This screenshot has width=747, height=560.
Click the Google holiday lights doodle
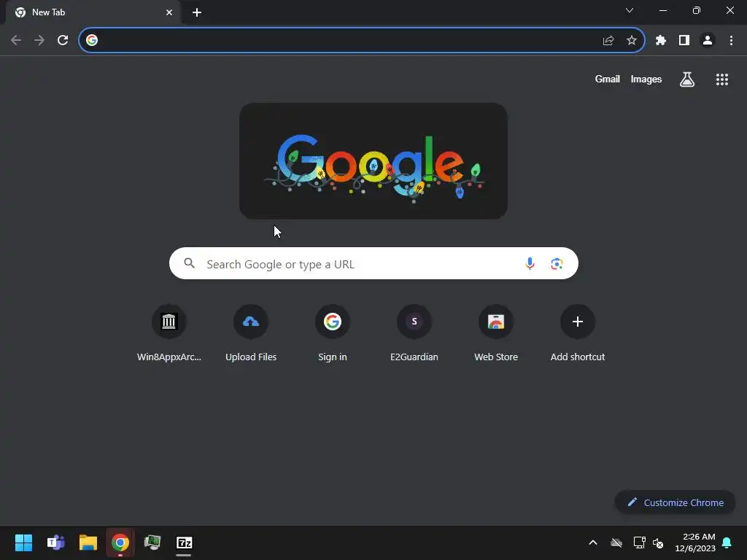pyautogui.click(x=373, y=161)
